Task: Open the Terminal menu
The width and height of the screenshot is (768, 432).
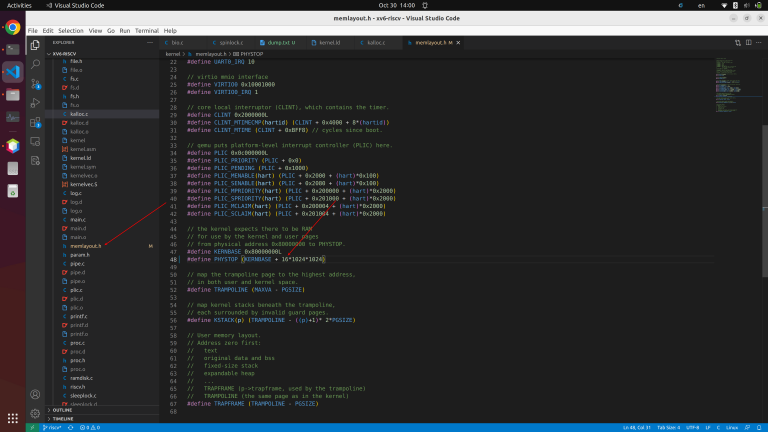Action: coord(146,30)
